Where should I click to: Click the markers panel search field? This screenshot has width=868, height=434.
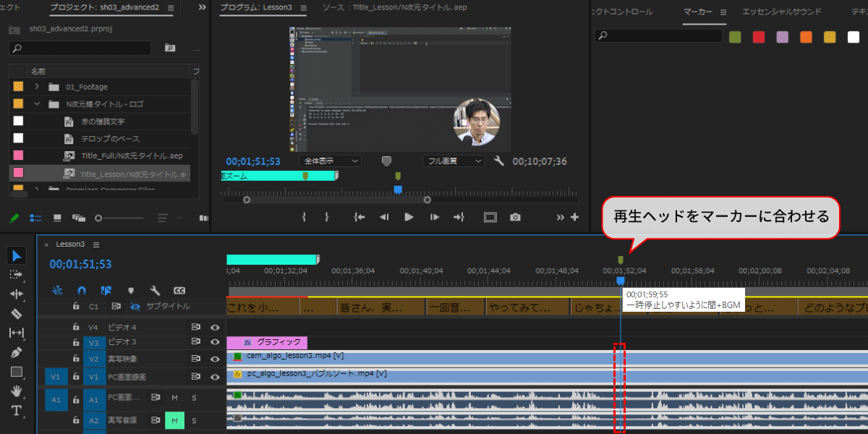(x=658, y=35)
